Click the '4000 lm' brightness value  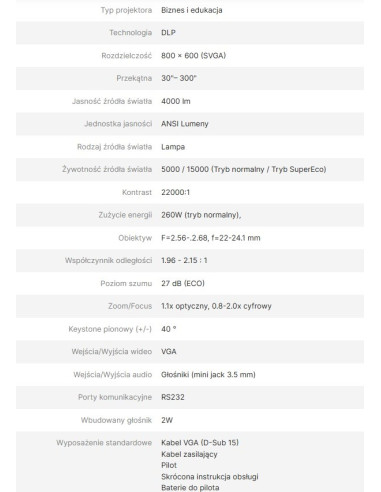point(176,101)
